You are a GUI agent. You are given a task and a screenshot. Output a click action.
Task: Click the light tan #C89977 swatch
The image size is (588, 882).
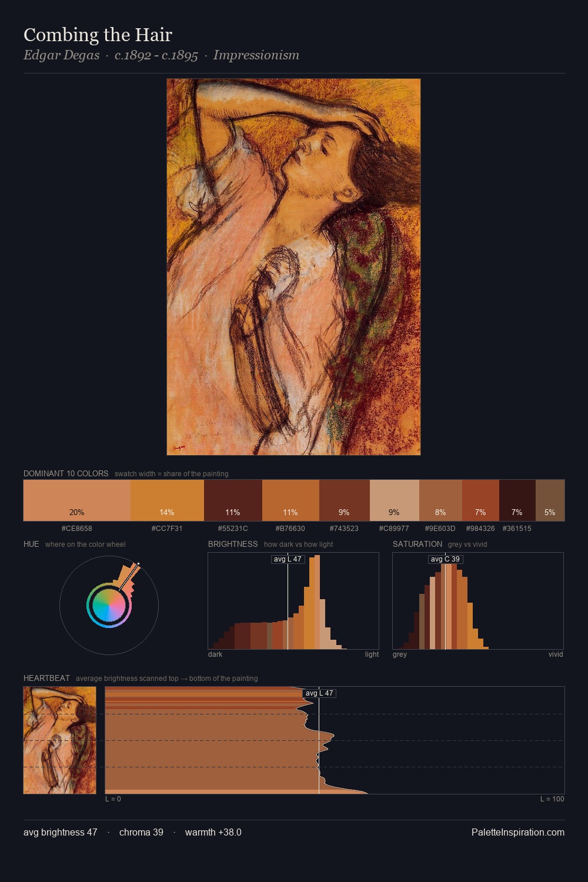click(395, 500)
